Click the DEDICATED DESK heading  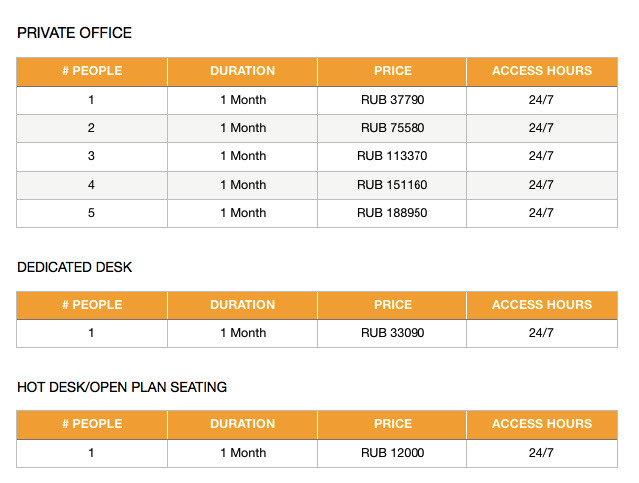(75, 267)
